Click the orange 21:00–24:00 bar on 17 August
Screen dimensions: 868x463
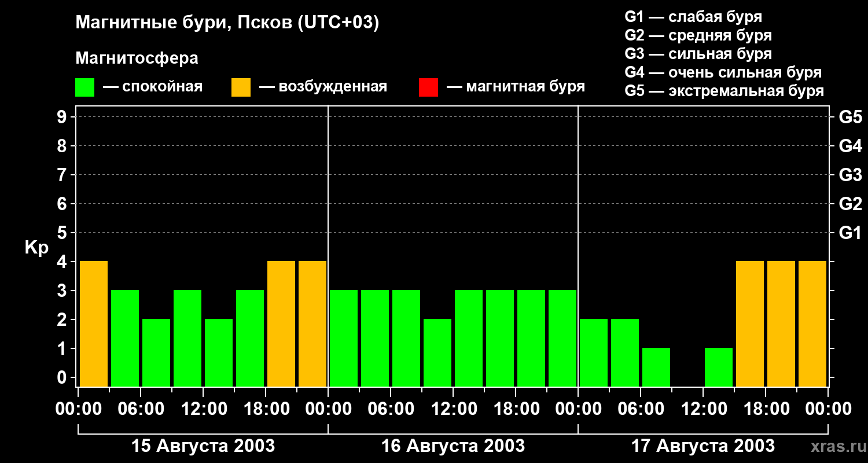pos(812,324)
